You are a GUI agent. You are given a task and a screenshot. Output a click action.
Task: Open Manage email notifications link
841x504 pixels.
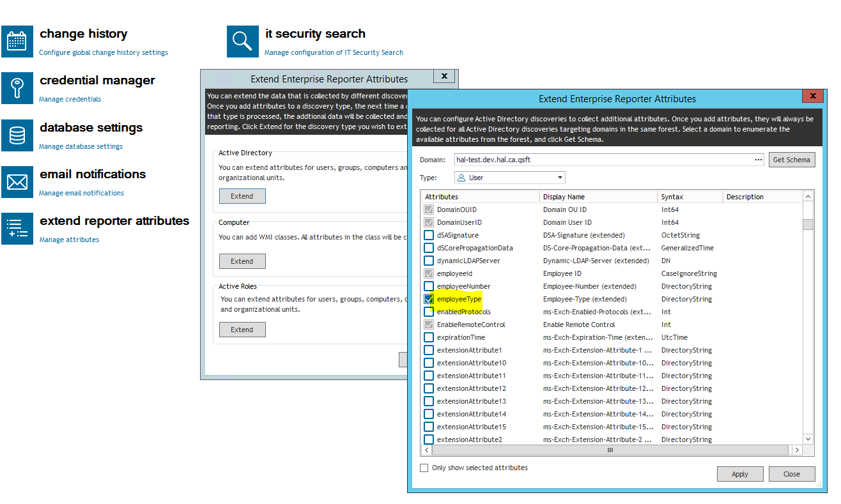coord(81,193)
